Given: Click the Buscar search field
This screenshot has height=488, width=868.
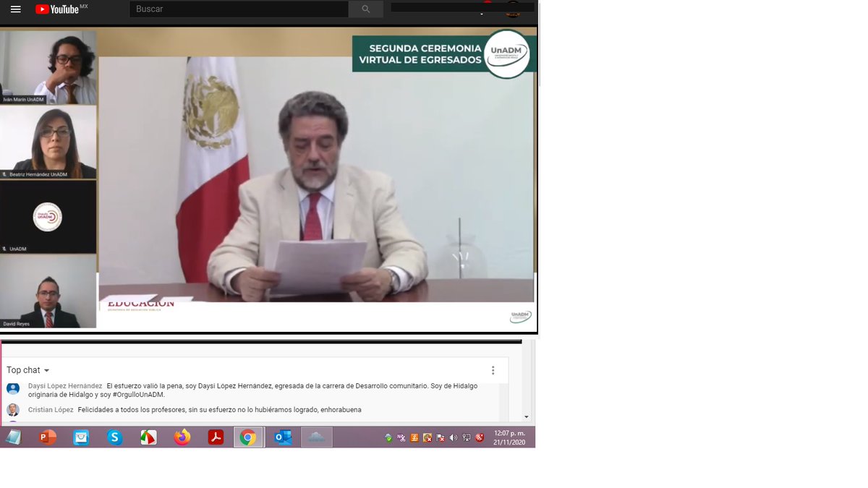Looking at the screenshot, I should coord(239,9).
